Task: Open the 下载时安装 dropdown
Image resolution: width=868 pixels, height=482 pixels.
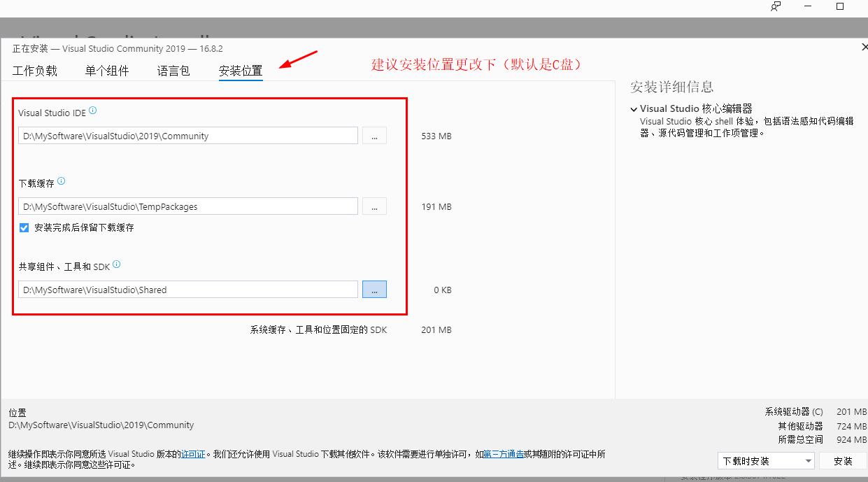Action: [x=767, y=461]
